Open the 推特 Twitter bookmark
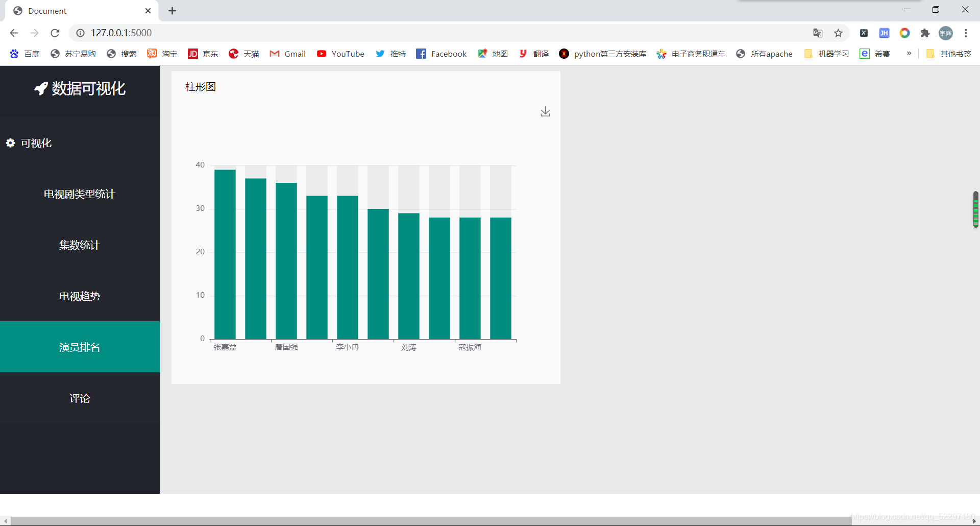 pyautogui.click(x=391, y=54)
